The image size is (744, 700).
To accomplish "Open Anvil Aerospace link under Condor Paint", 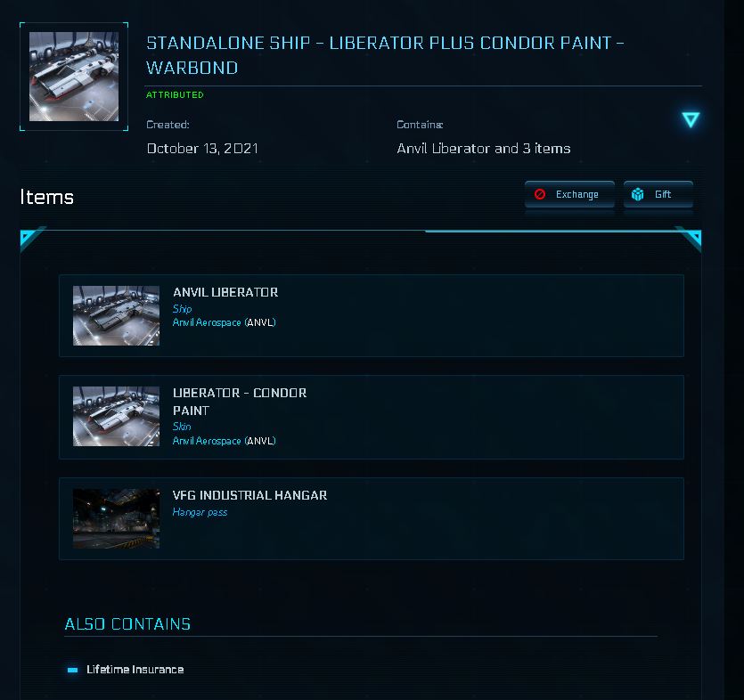I will coord(207,441).
